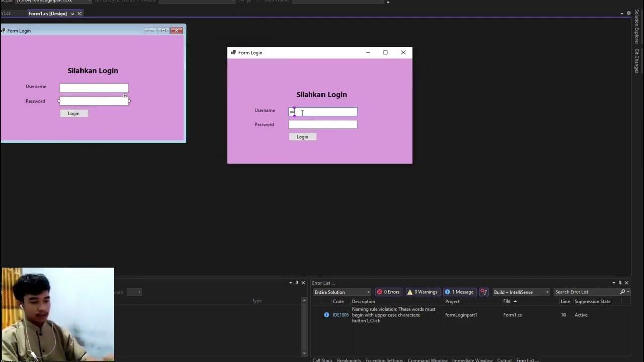644x362 pixels.
Task: Sort error list by Code column
Action: (338, 301)
